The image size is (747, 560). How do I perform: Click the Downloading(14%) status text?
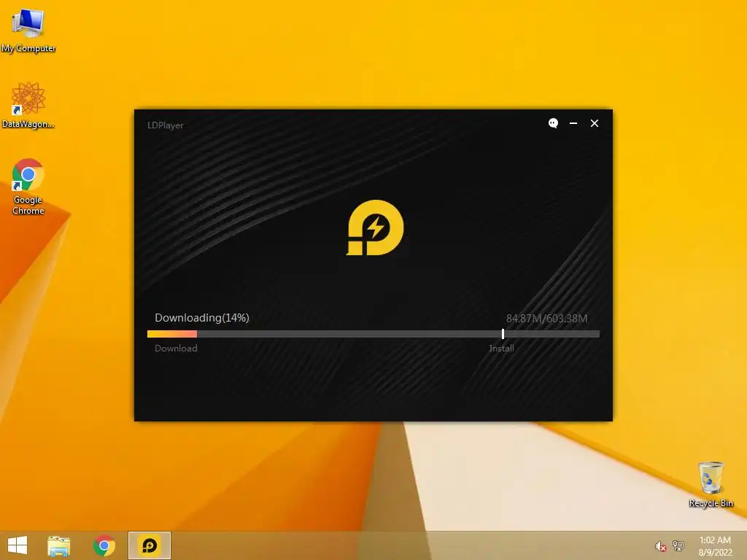coord(202,318)
